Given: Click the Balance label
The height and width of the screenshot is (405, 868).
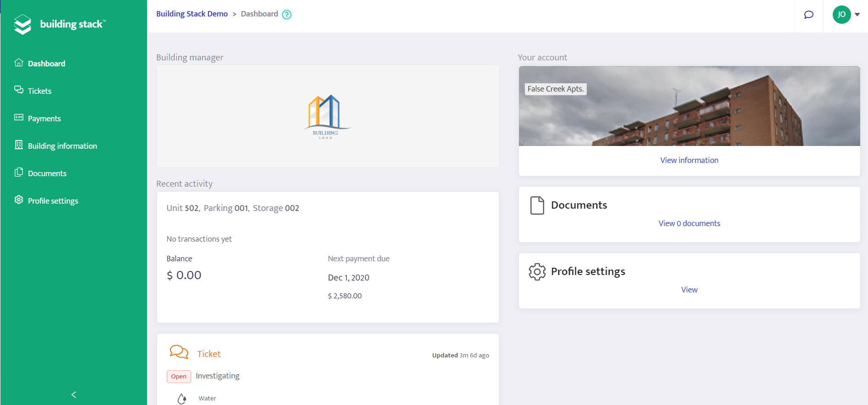Looking at the screenshot, I should pyautogui.click(x=180, y=259).
